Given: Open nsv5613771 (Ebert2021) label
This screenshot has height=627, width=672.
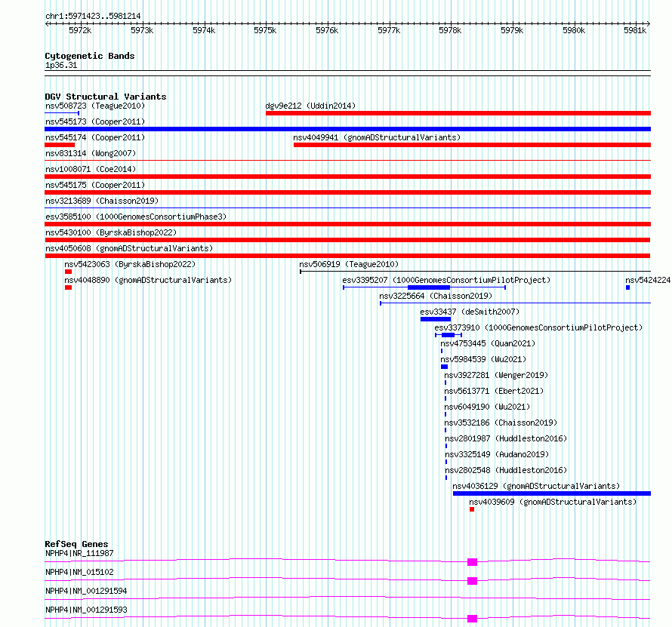Looking at the screenshot, I should tap(494, 391).
